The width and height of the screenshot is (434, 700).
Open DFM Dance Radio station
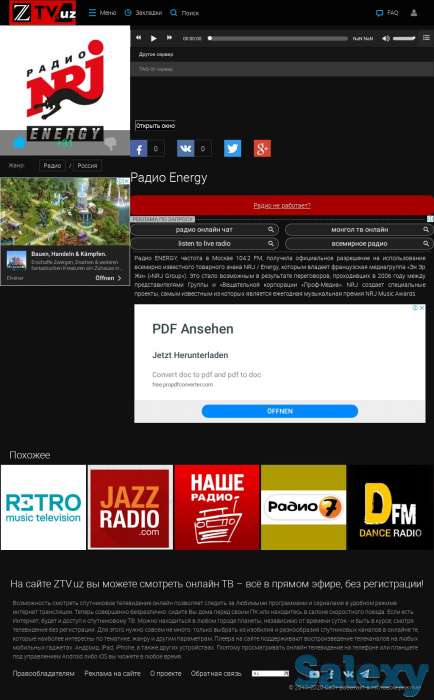pyautogui.click(x=390, y=508)
